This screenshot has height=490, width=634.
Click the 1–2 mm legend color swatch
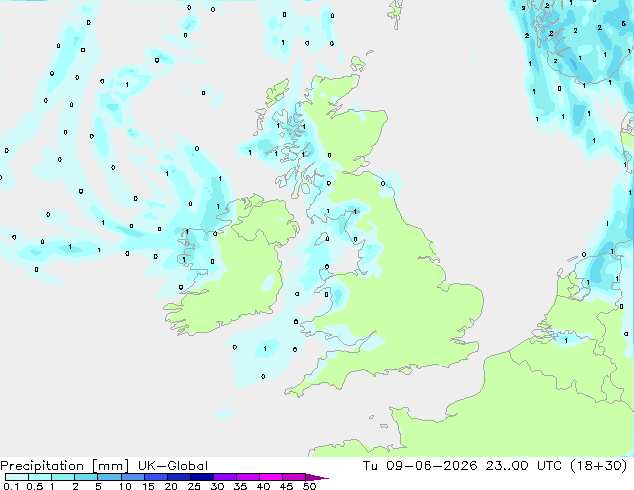[x=63, y=477]
